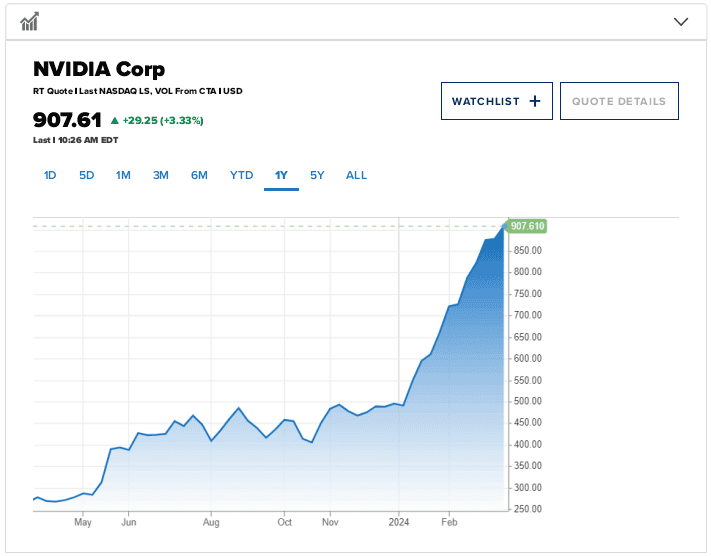
Task: Click the 350.00 y-axis label
Action: 528,466
